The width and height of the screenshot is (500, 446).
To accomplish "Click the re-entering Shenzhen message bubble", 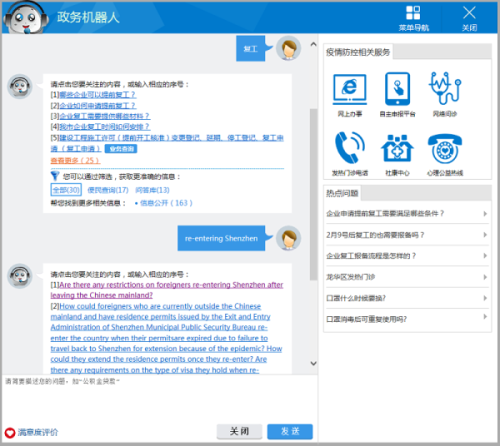I will (221, 238).
